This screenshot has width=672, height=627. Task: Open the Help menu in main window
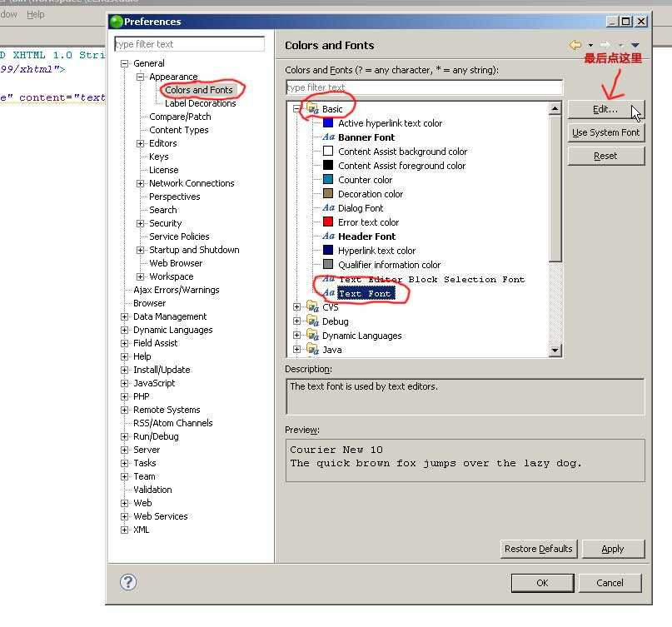pyautogui.click(x=36, y=14)
